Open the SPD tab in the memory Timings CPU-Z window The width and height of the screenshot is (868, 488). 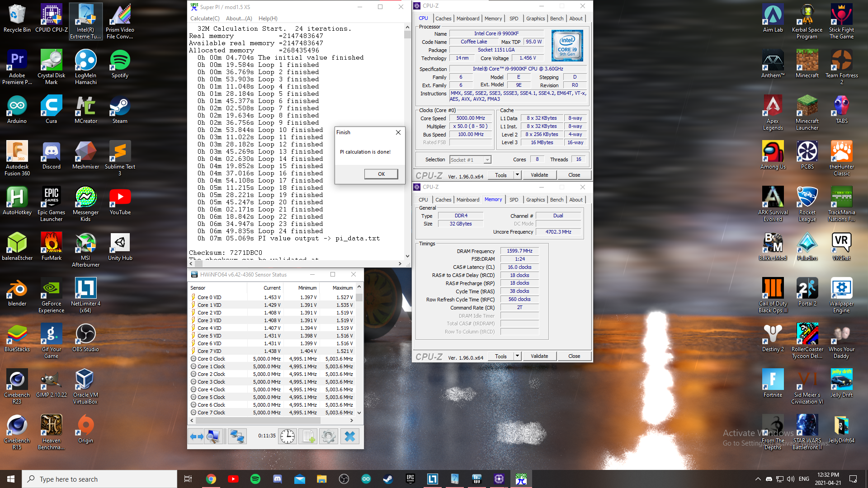tap(514, 200)
